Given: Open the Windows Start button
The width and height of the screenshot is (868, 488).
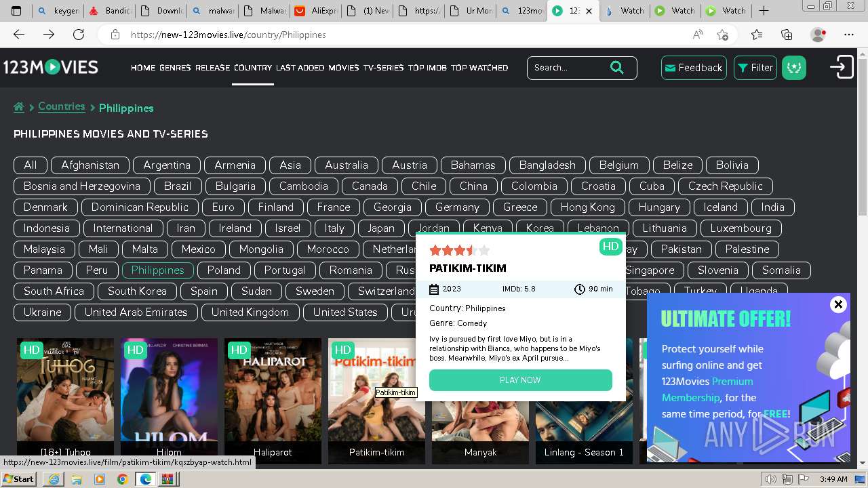Looking at the screenshot, I should coord(18,479).
